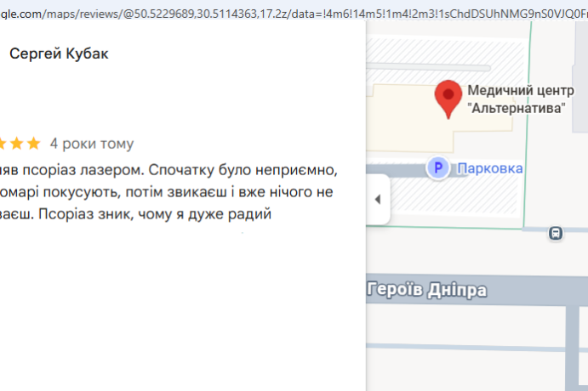Click the blue parking P icon
This screenshot has width=588, height=391.
tap(438, 167)
